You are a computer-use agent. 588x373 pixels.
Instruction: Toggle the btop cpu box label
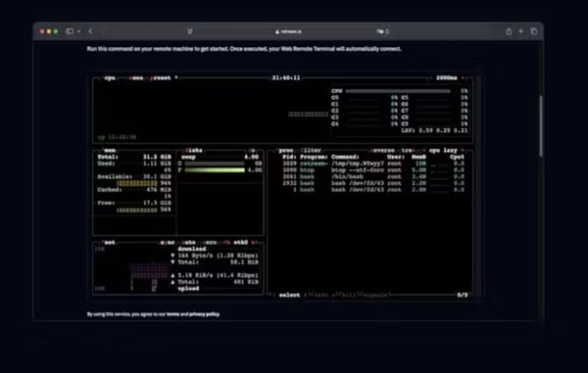pos(110,78)
